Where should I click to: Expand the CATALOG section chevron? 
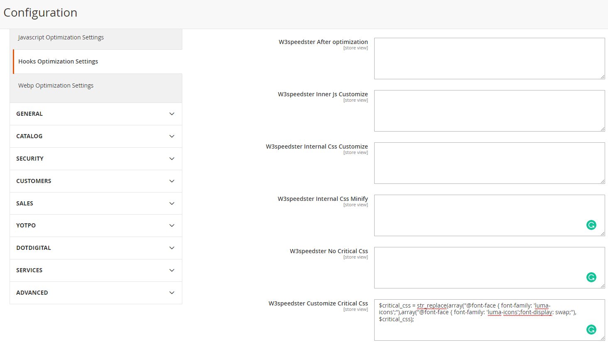pos(172,136)
